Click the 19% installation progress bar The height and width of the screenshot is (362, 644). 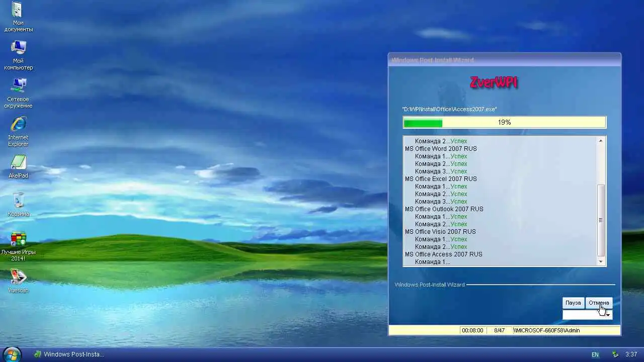click(x=505, y=122)
